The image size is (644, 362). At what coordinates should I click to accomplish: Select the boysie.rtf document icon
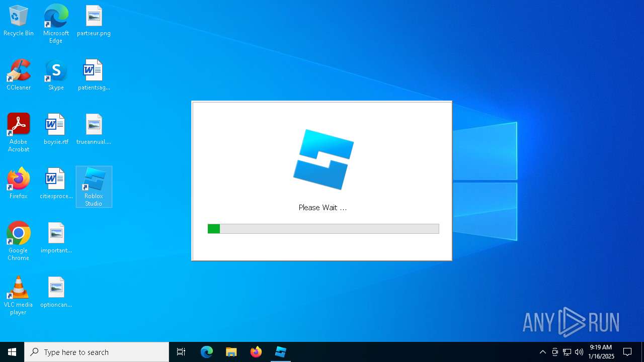point(56,130)
